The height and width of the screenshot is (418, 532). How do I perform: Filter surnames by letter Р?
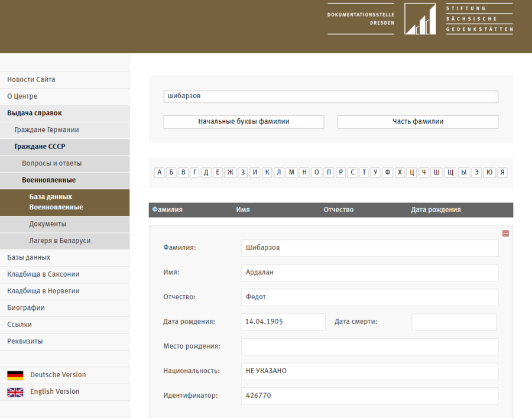coord(340,173)
